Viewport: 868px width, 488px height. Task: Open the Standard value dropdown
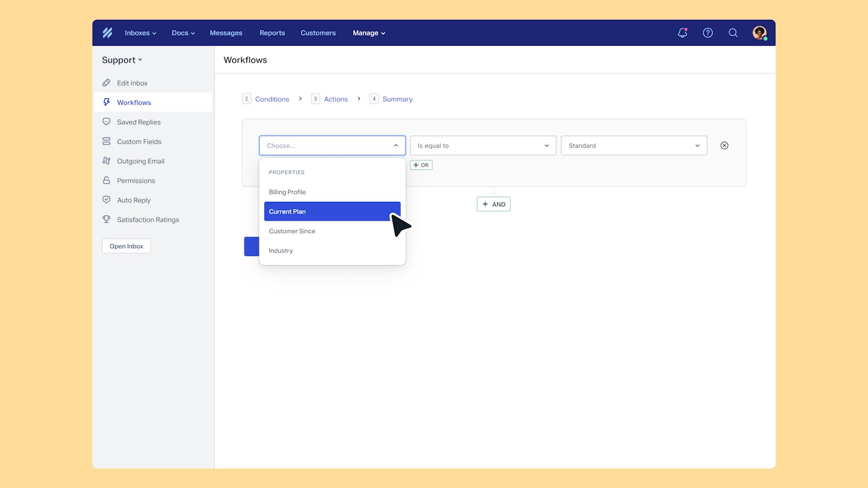coord(634,145)
